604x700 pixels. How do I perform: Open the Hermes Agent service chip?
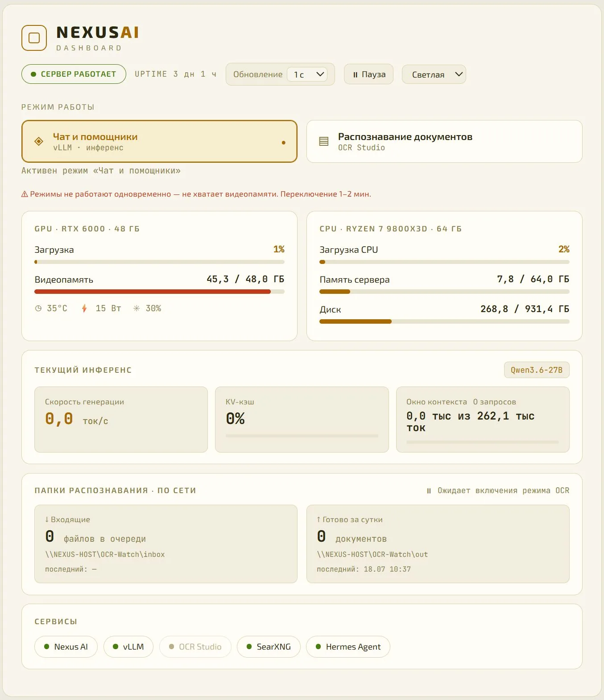(348, 646)
